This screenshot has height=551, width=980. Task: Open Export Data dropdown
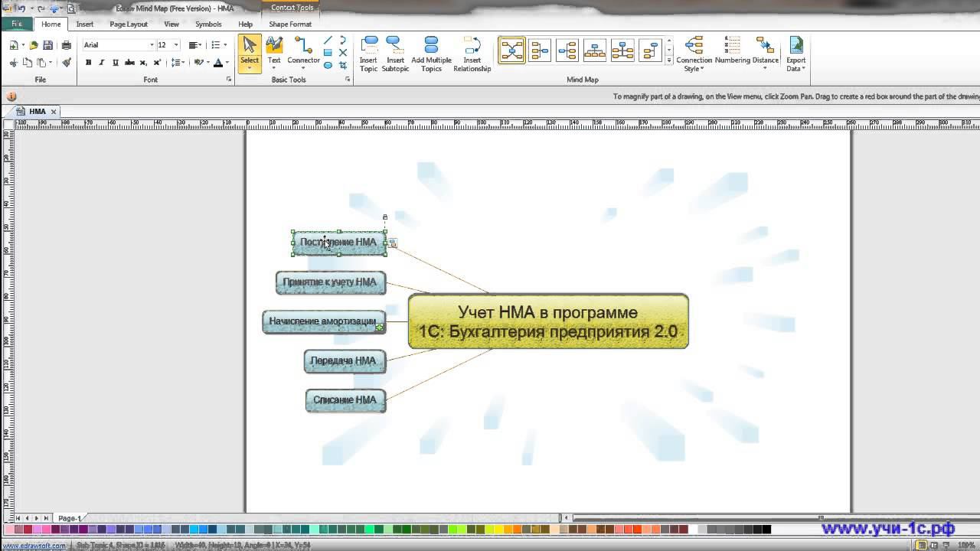[795, 54]
